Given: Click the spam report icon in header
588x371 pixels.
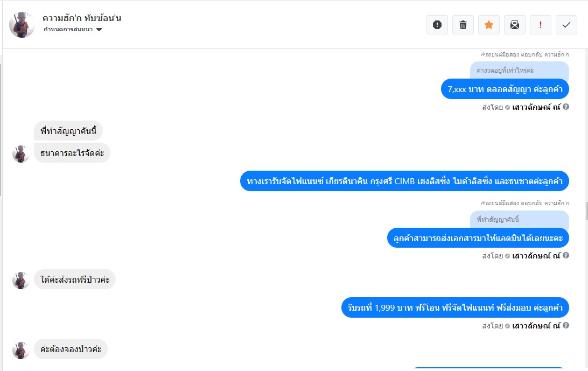Looking at the screenshot, I should click(437, 25).
